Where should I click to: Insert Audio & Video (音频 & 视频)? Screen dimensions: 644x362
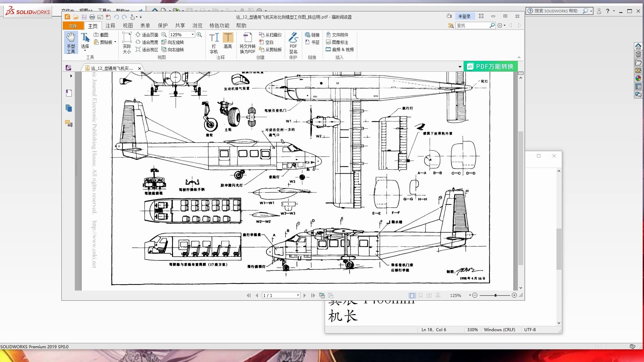(340, 50)
